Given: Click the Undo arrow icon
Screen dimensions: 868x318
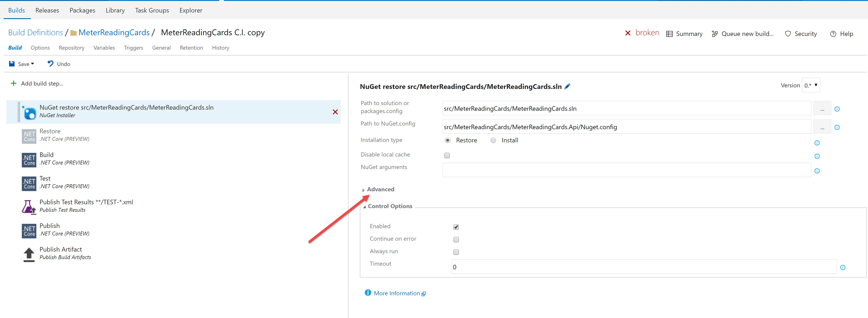Looking at the screenshot, I should coord(50,64).
